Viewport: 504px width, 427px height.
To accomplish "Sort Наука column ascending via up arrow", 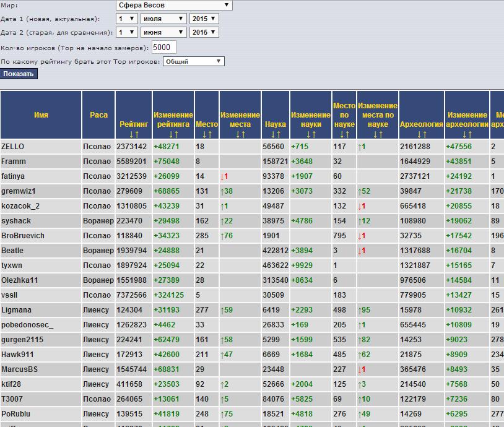I will [279, 134].
